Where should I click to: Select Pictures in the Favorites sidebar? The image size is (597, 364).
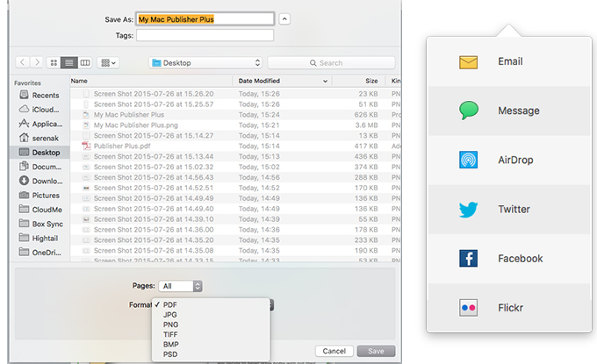click(45, 196)
